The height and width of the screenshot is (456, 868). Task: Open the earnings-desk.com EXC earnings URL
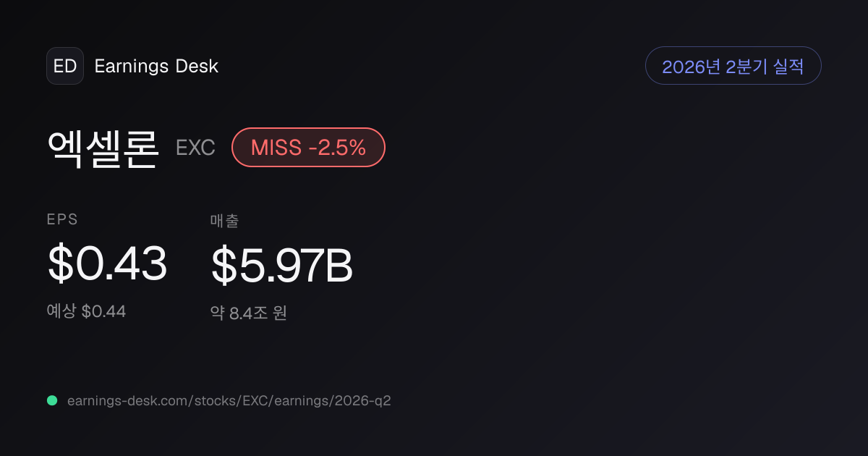coord(229,400)
